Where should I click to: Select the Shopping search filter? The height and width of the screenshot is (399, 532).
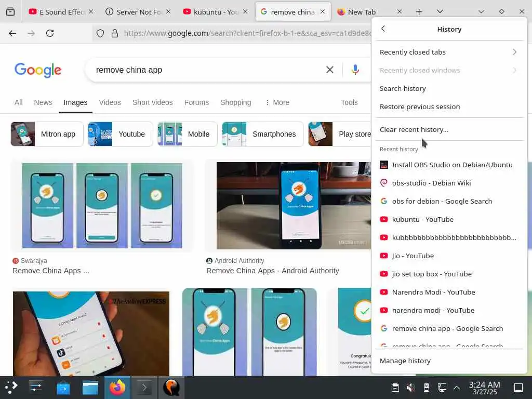coord(235,102)
